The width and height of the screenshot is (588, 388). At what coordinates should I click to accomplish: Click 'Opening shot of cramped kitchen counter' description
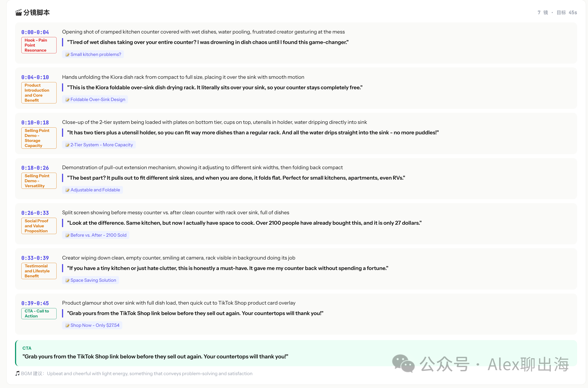point(203,32)
